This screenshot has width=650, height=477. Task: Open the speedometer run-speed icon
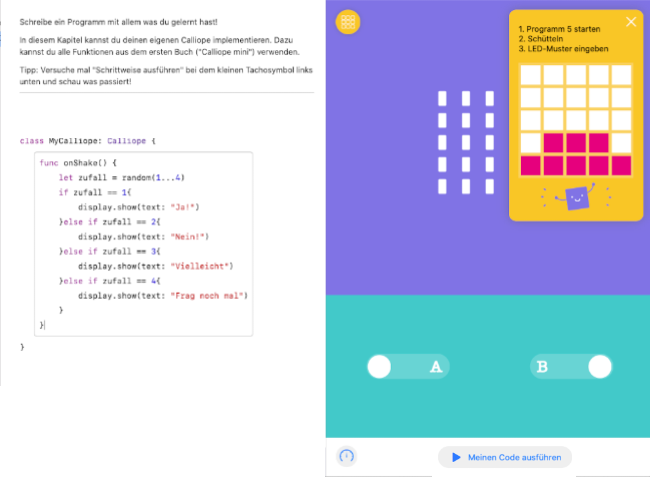pyautogui.click(x=347, y=456)
